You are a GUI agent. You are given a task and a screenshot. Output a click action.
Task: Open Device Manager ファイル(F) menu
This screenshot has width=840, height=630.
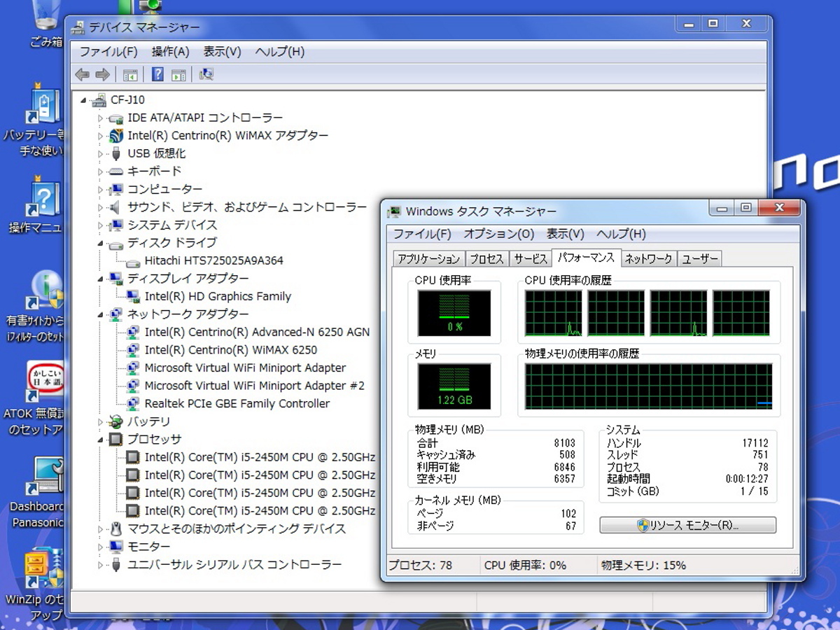pos(108,52)
